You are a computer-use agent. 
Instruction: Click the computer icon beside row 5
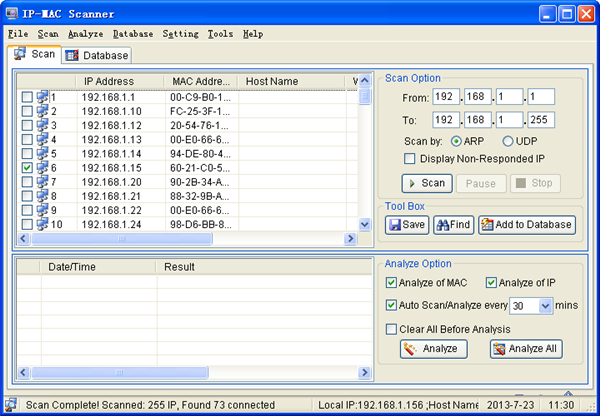[x=42, y=153]
